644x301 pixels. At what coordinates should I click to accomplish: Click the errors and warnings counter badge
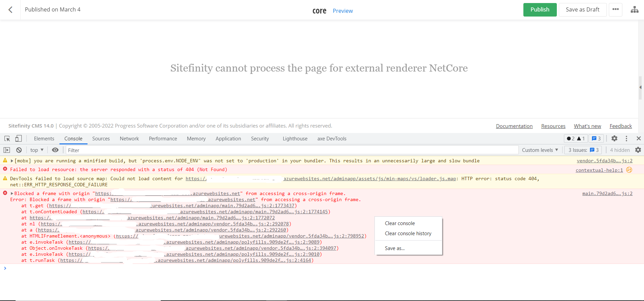[x=576, y=139]
